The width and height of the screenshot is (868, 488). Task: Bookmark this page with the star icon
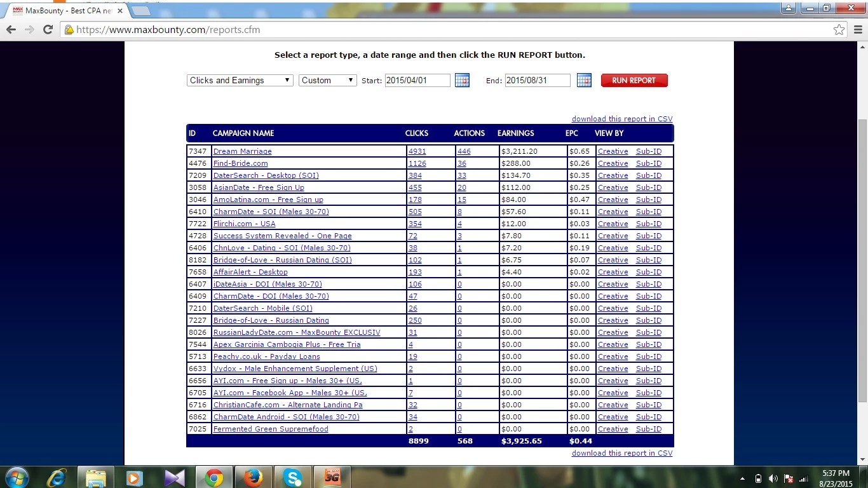(x=839, y=30)
